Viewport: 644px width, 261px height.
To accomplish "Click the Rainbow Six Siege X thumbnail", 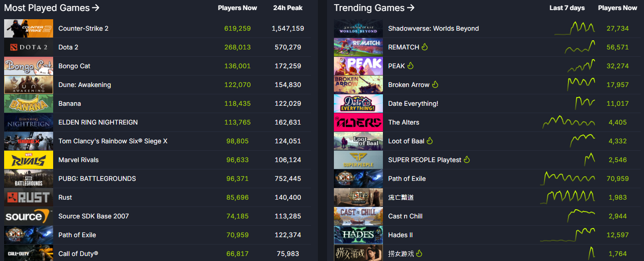I will point(28,141).
